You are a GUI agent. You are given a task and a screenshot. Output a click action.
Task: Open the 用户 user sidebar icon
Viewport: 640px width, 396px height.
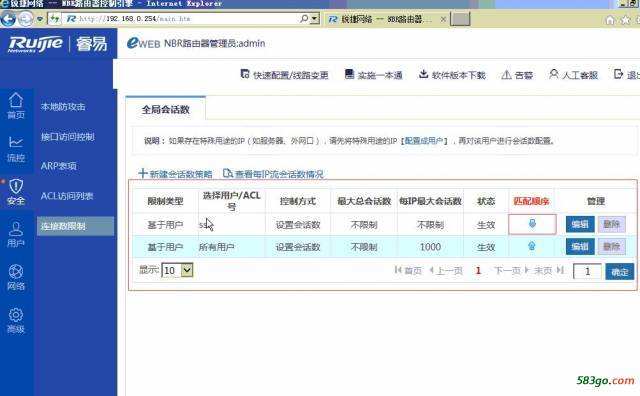[x=16, y=235]
